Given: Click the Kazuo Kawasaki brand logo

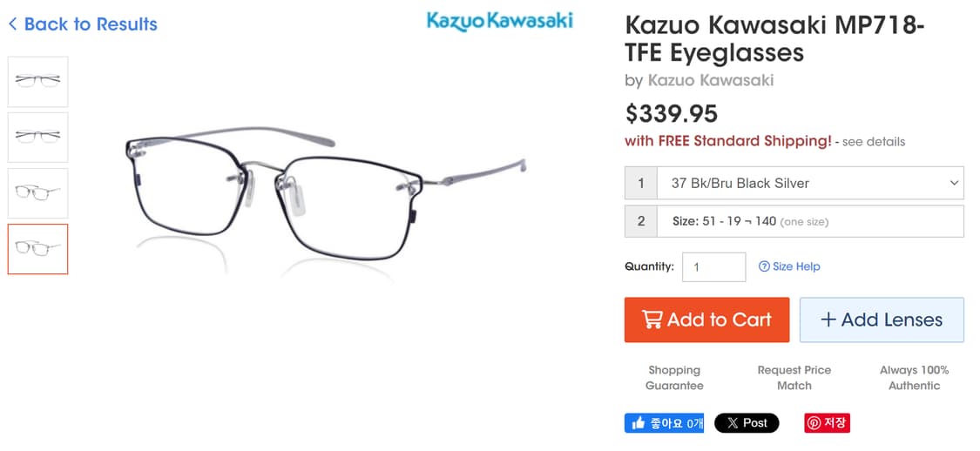Looking at the screenshot, I should [x=499, y=20].
